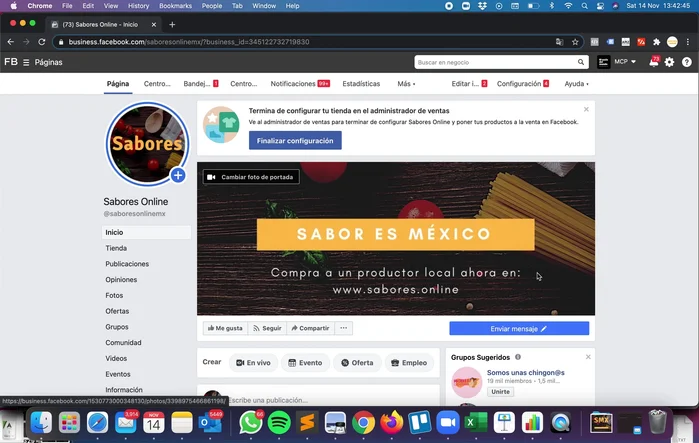Launch Sublime Text from the dock

(307, 422)
